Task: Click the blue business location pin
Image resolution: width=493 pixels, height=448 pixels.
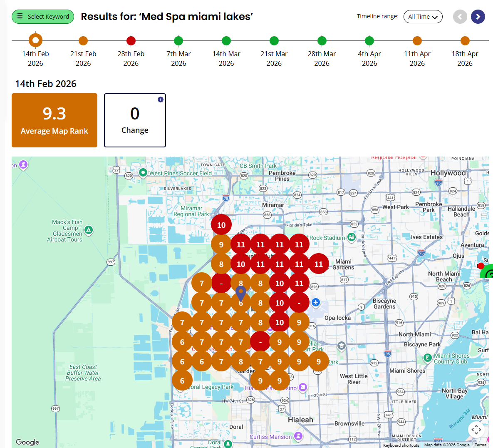Action: [x=241, y=294]
